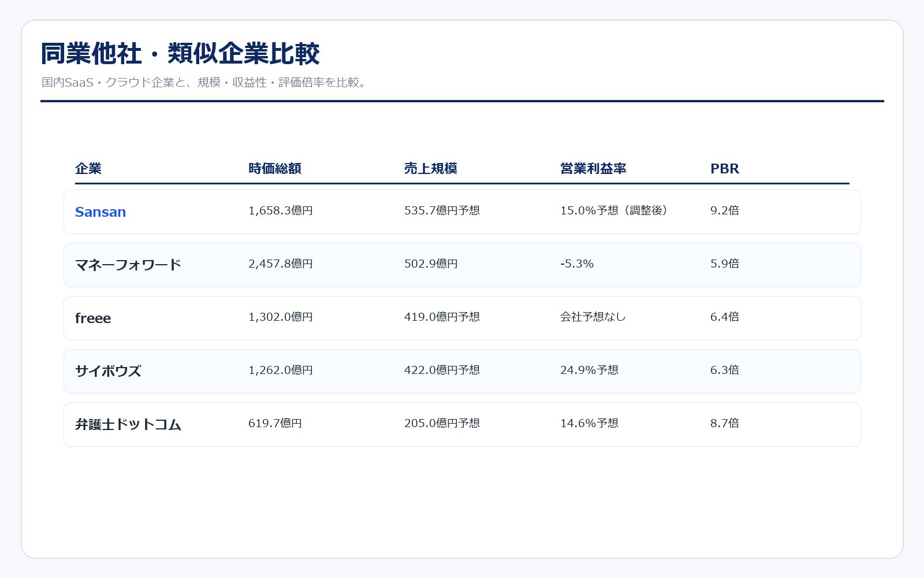Select the 会社予想なし cell
Screen dimensions: 924x578
click(x=593, y=317)
